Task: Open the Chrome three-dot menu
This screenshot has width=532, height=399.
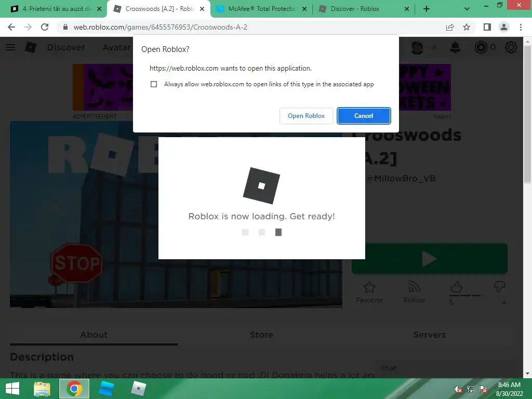Action: (521, 27)
